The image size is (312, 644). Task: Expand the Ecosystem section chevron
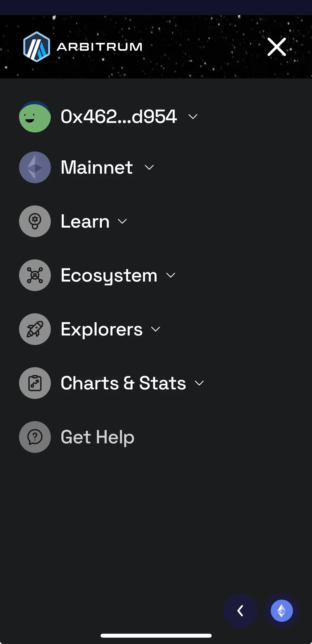(x=171, y=275)
